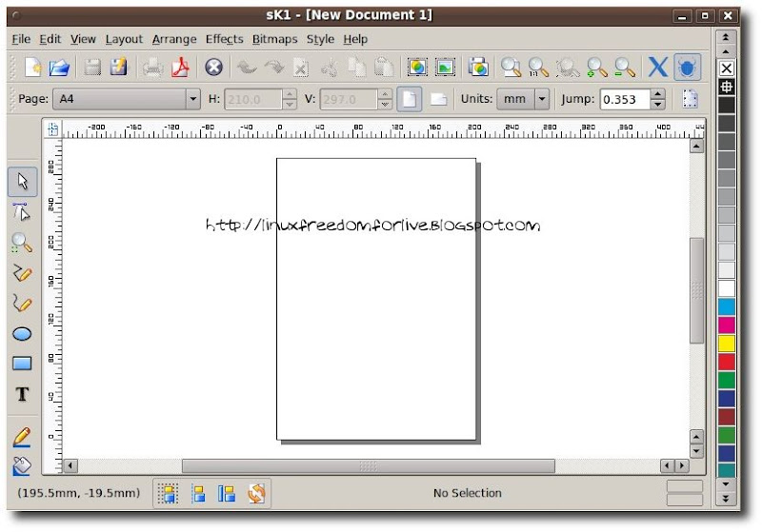Pick the magenta color swatch
The height and width of the screenshot is (532, 762).
click(727, 325)
